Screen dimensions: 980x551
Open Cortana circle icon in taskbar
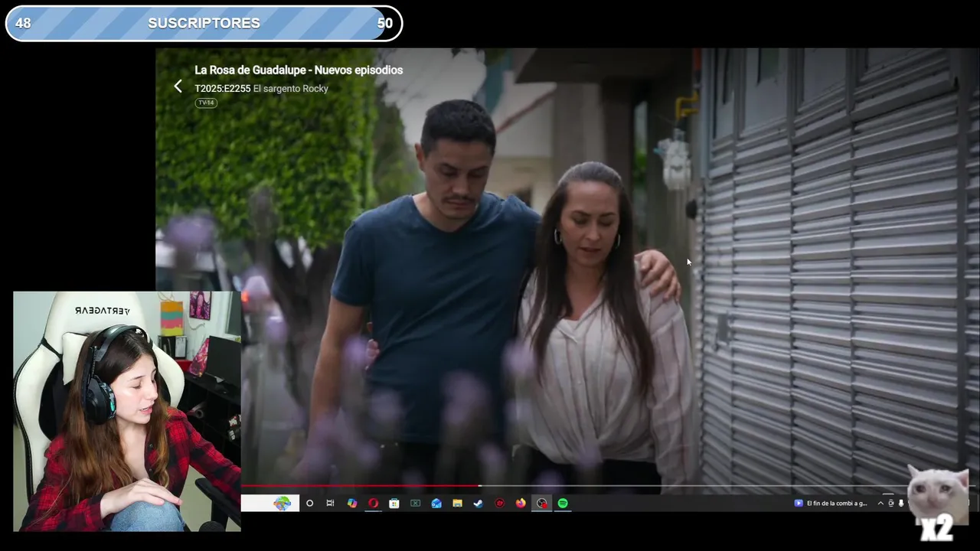(x=309, y=503)
